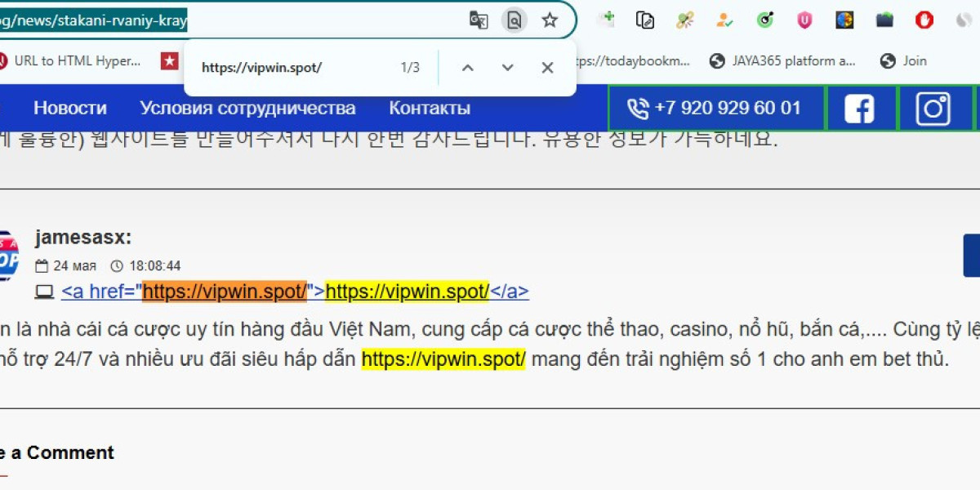Click the calendar icon beside 24 мая
This screenshot has width=980, height=490.
(42, 266)
